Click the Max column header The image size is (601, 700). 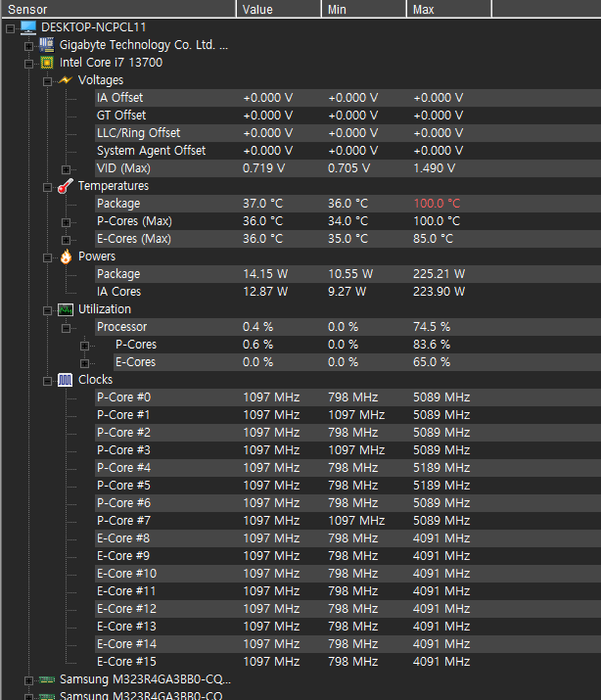449,9
